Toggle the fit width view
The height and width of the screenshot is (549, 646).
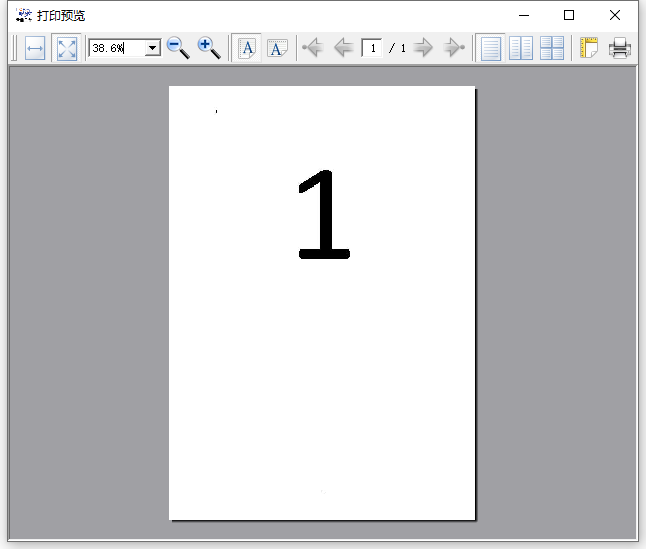(35, 48)
